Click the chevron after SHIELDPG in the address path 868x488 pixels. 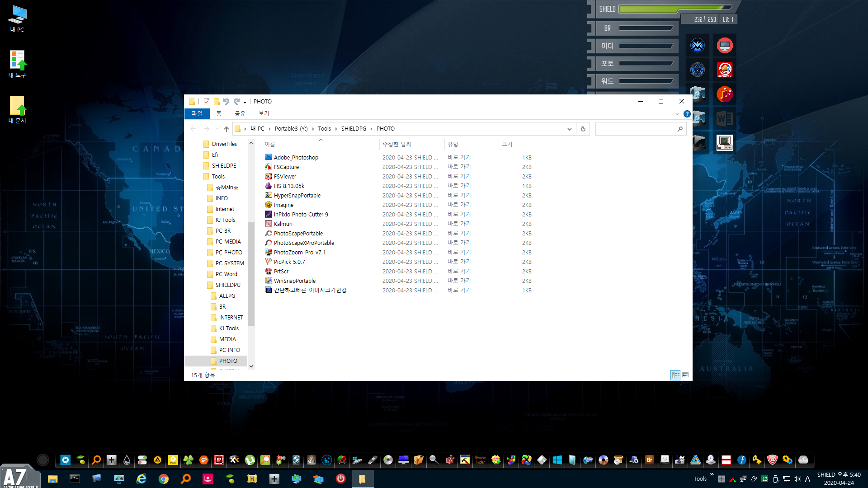[x=371, y=129]
